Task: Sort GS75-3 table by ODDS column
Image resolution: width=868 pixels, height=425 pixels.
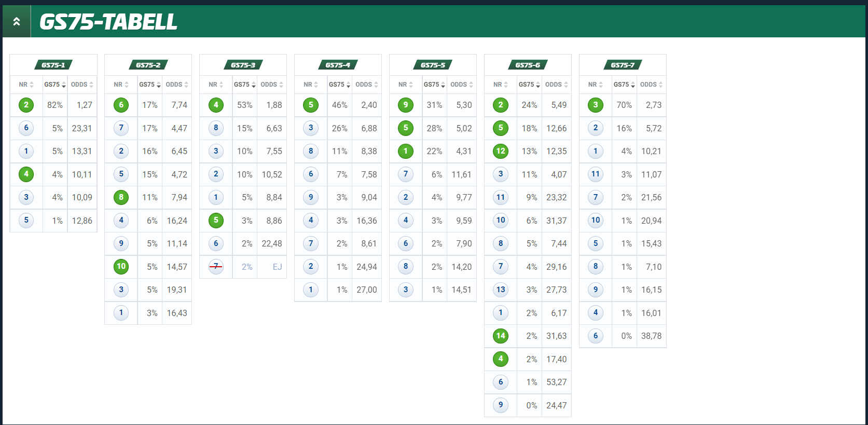Action: [272, 85]
